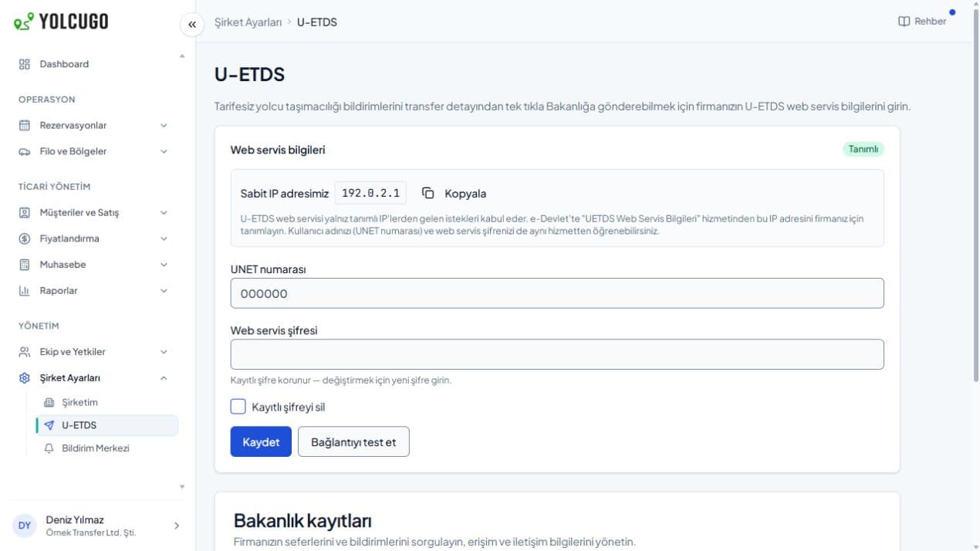Expand the Muhasebe chevron
Image resolution: width=980 pixels, height=551 pixels.
click(x=164, y=265)
